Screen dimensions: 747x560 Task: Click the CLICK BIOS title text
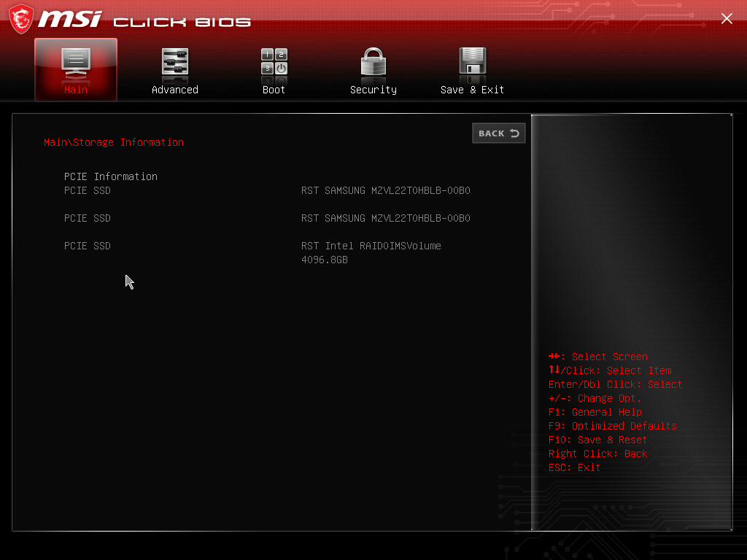(x=182, y=22)
